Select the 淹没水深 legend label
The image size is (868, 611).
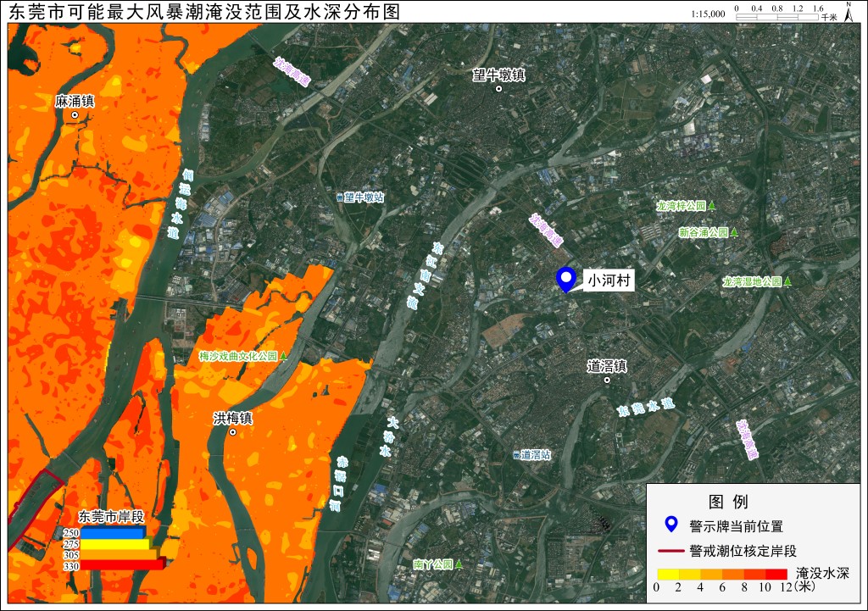pos(822,574)
